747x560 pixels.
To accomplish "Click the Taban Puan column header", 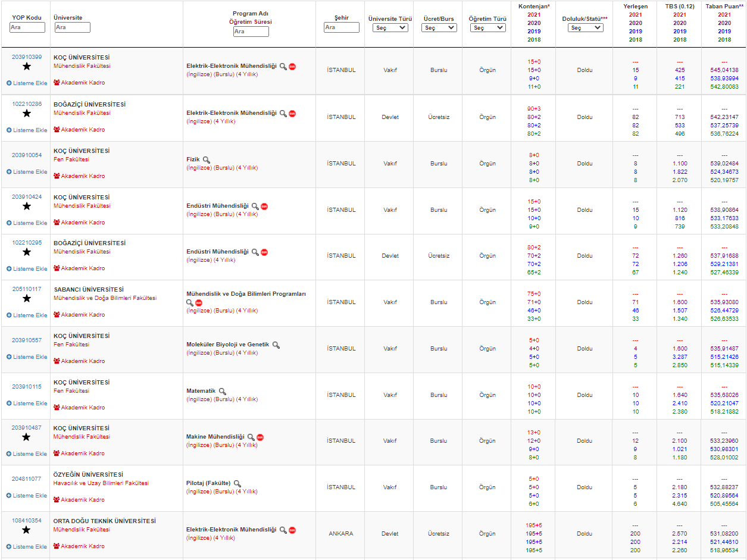I will pos(724,6).
